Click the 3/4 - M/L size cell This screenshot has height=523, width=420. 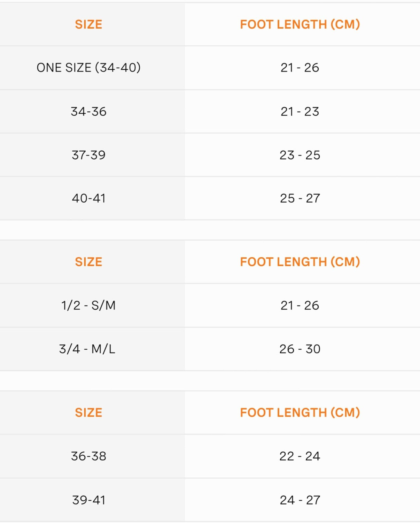pyautogui.click(x=87, y=349)
